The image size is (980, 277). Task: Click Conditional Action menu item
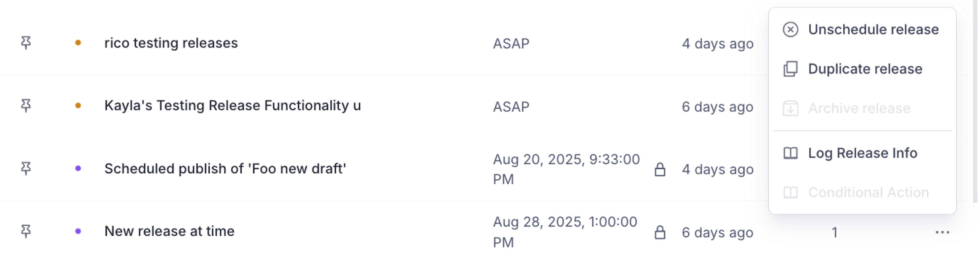(x=868, y=193)
